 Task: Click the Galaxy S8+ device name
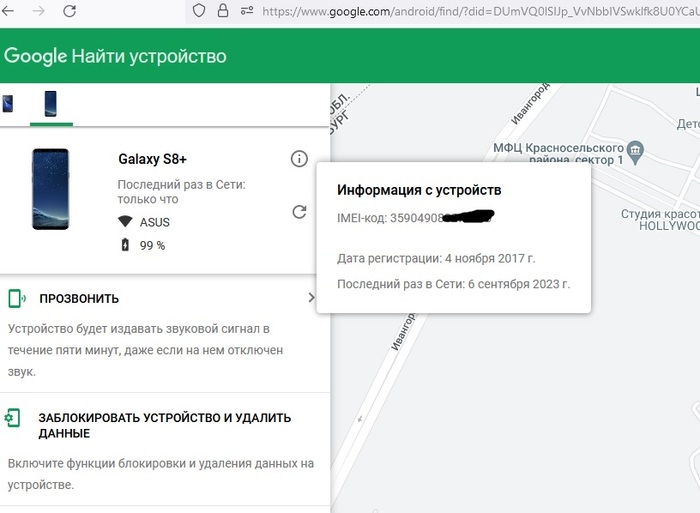(152, 159)
